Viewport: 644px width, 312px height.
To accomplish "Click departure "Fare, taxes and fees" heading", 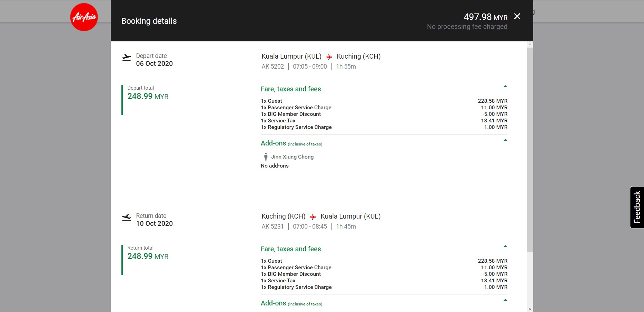I will click(291, 89).
